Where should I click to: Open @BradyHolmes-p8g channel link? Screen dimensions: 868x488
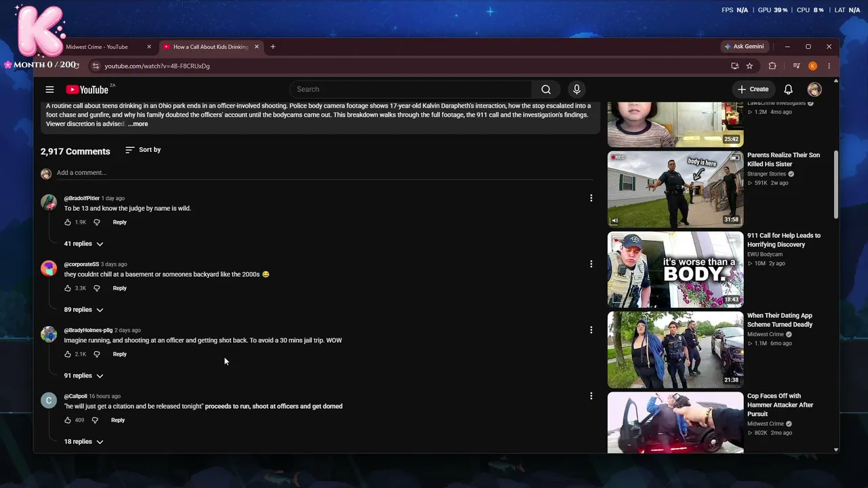tap(88, 330)
